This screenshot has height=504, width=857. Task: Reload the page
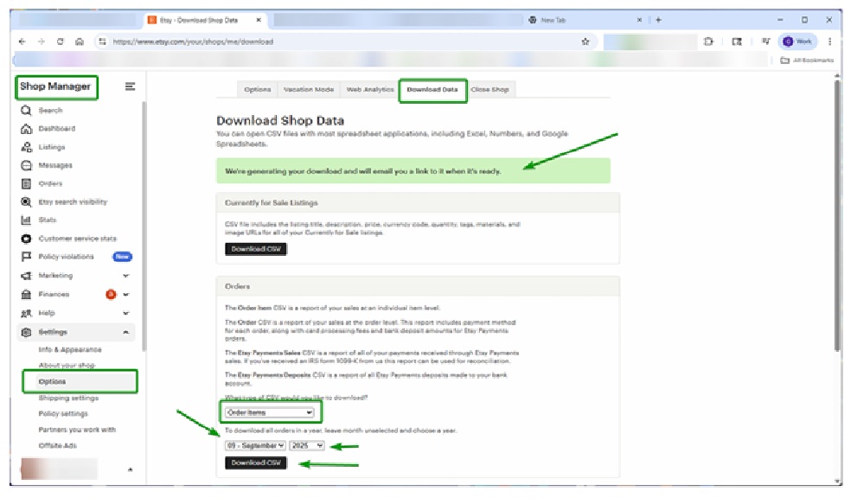(61, 41)
